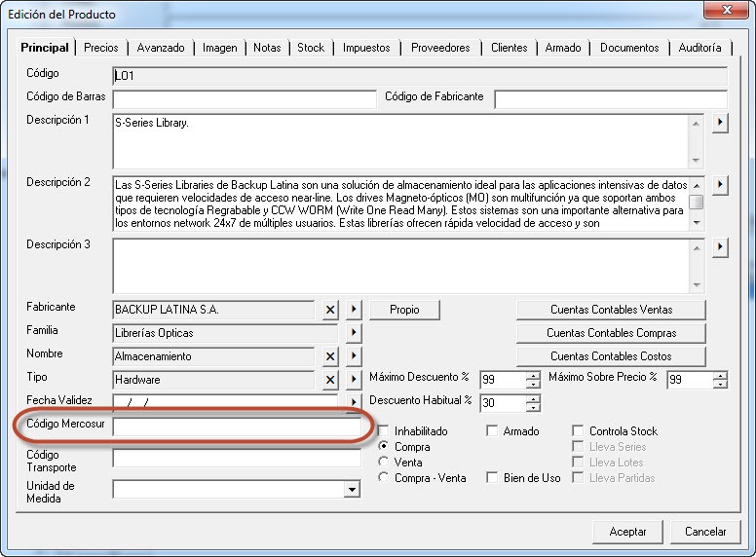Go to the Stock tab

311,48
